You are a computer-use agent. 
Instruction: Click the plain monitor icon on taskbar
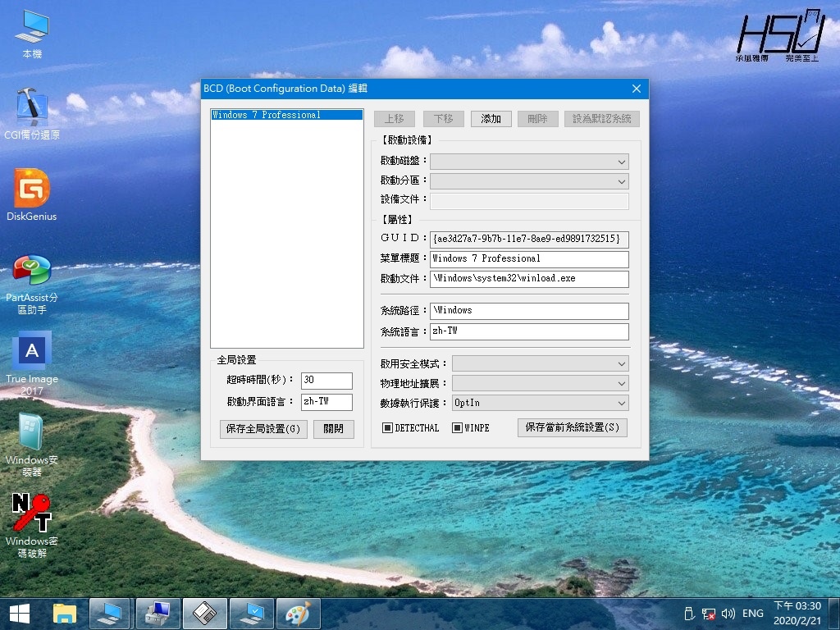tap(110, 614)
